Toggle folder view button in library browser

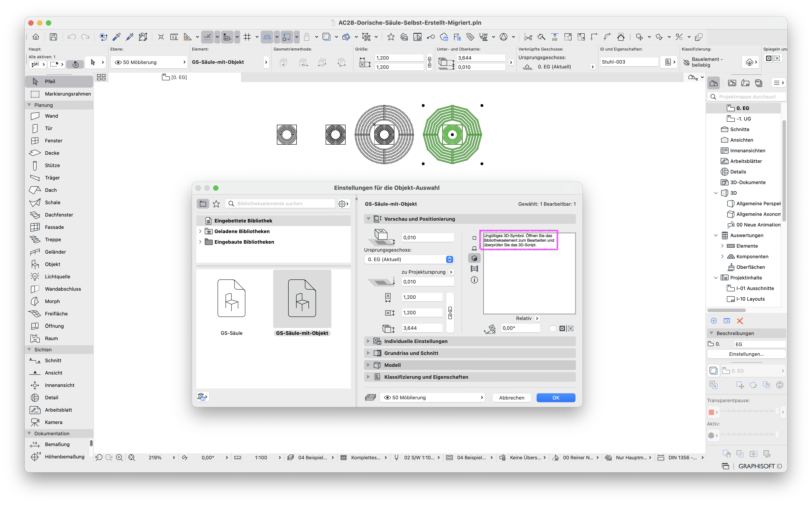pos(203,204)
